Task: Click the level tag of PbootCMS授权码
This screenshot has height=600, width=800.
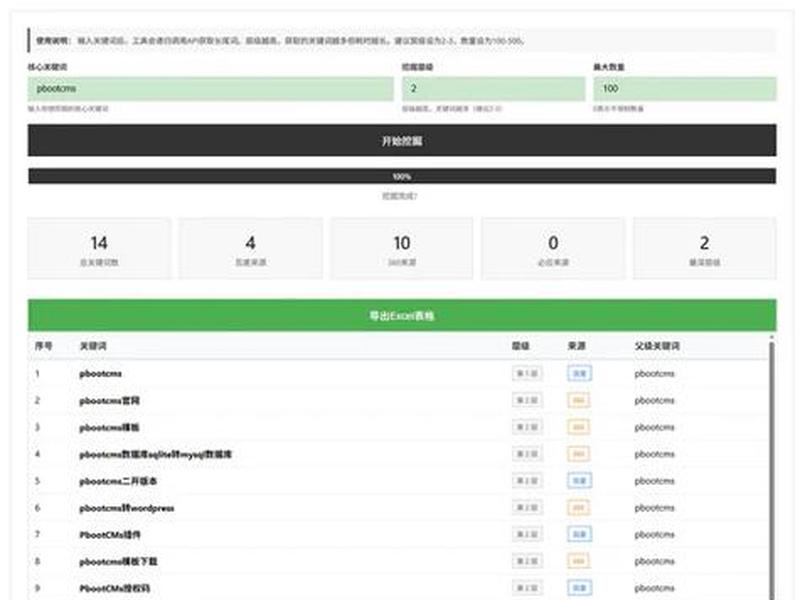Action: pos(527,588)
